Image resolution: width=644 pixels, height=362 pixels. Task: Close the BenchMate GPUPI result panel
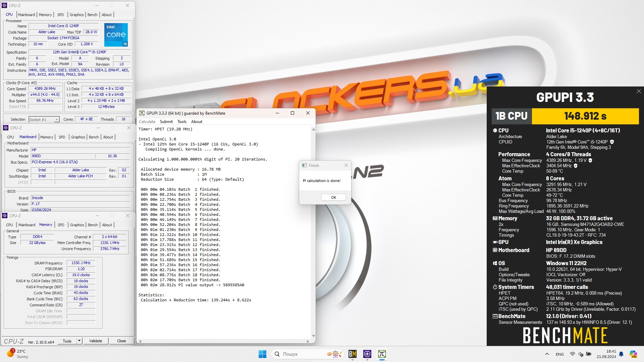point(639,91)
